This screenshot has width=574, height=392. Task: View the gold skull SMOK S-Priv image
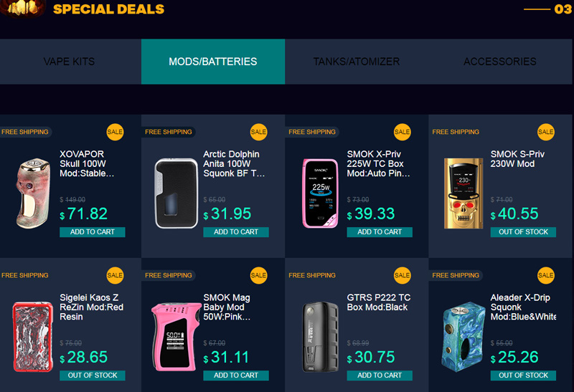[x=463, y=193]
